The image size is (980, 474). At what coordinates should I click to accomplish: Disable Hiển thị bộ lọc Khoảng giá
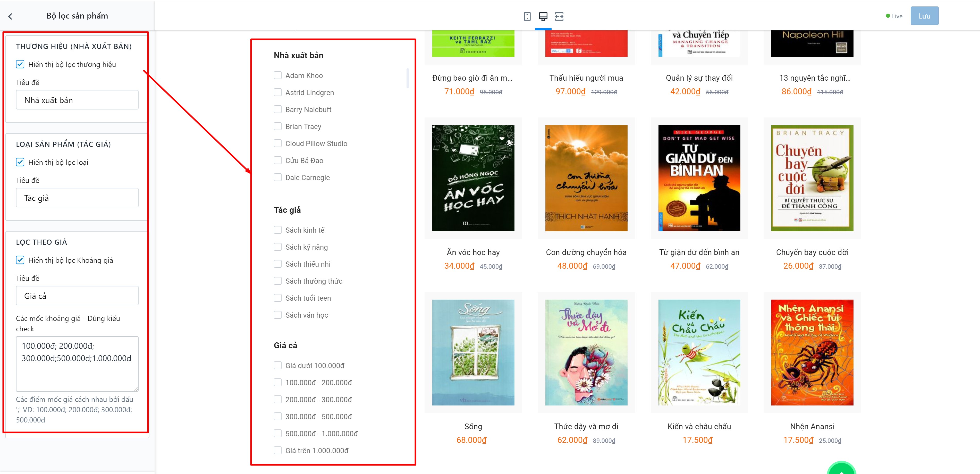click(x=20, y=260)
